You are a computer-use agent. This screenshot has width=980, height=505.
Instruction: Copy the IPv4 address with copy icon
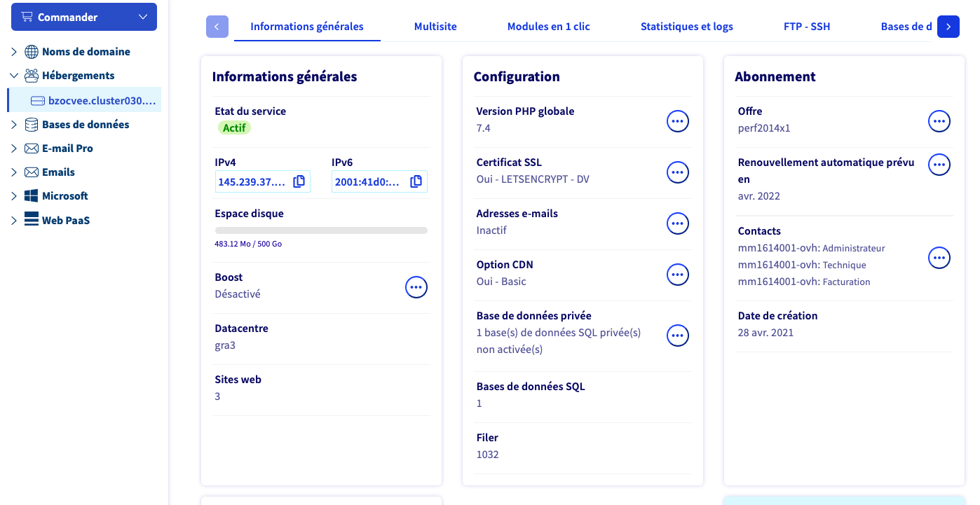point(299,181)
